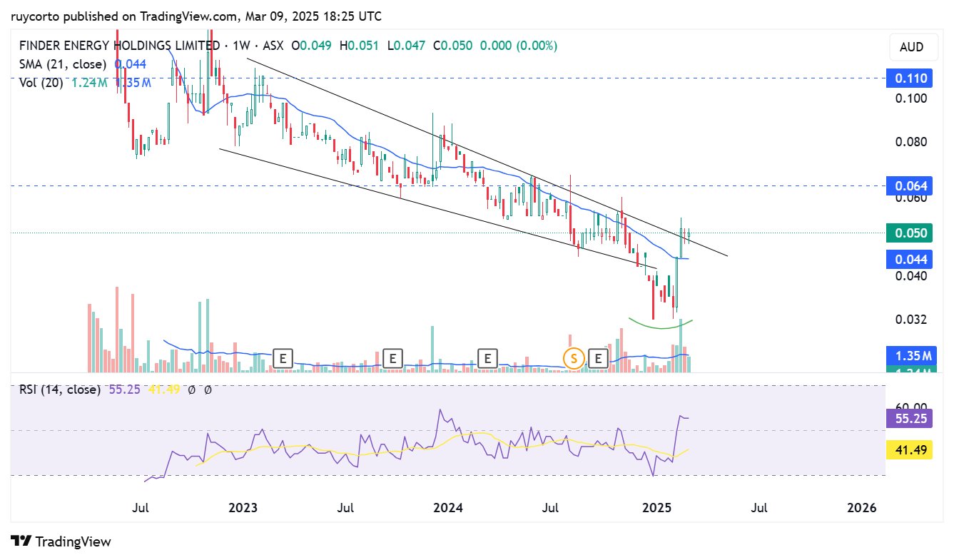Screen dimensions: 954x560
Task: Click the 0.044 value next to the SMA legend
Action: pyautogui.click(x=130, y=64)
